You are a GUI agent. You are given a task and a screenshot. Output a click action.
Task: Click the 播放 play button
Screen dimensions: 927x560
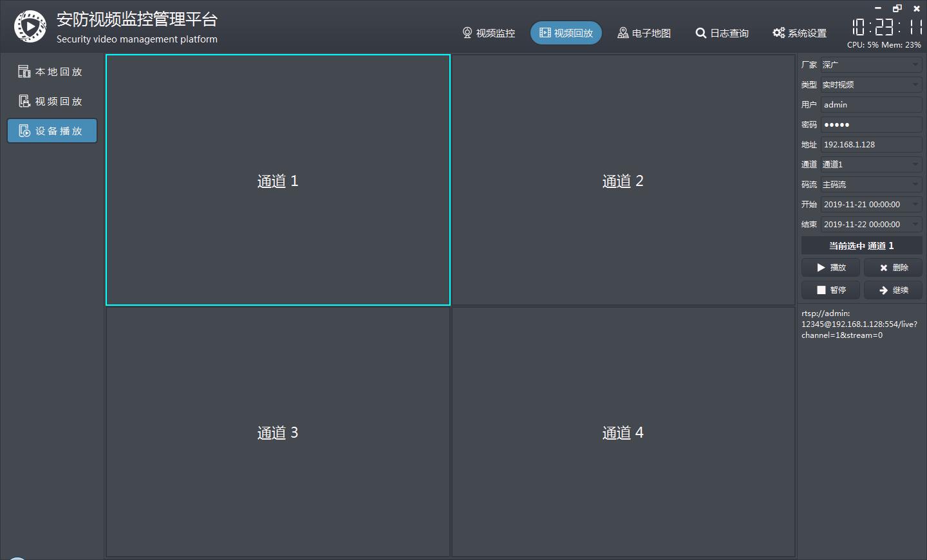830,267
